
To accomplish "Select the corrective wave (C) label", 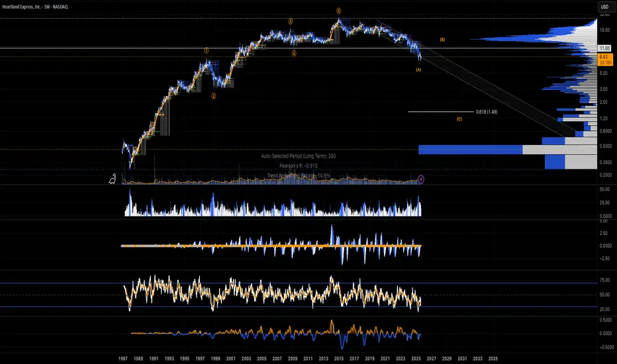I will (459, 119).
